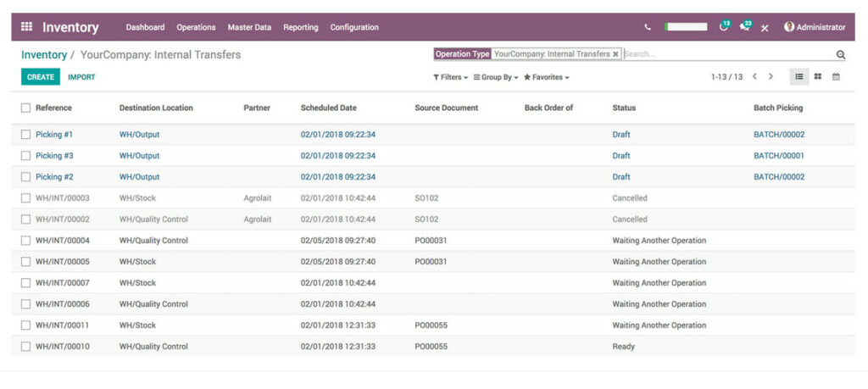Click Cancelled status of WH/INT/00002
Image resolution: width=868 pixels, height=389 pixels.
[x=630, y=220]
